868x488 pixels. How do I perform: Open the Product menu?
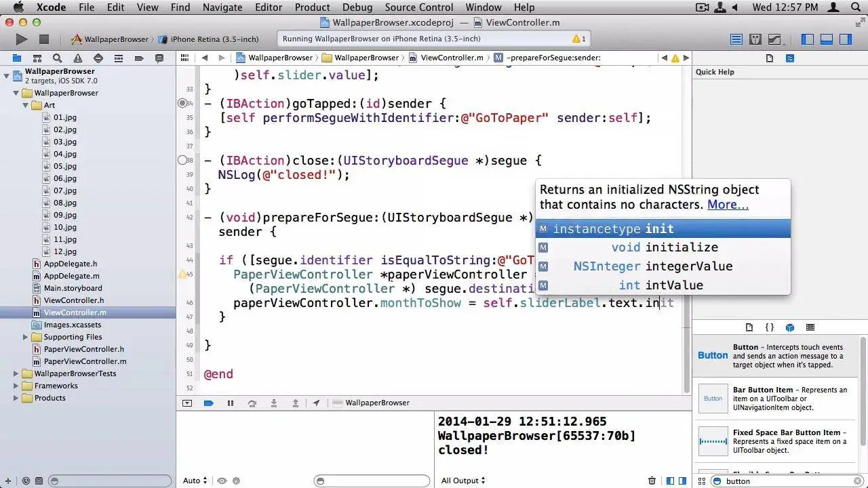(313, 7)
